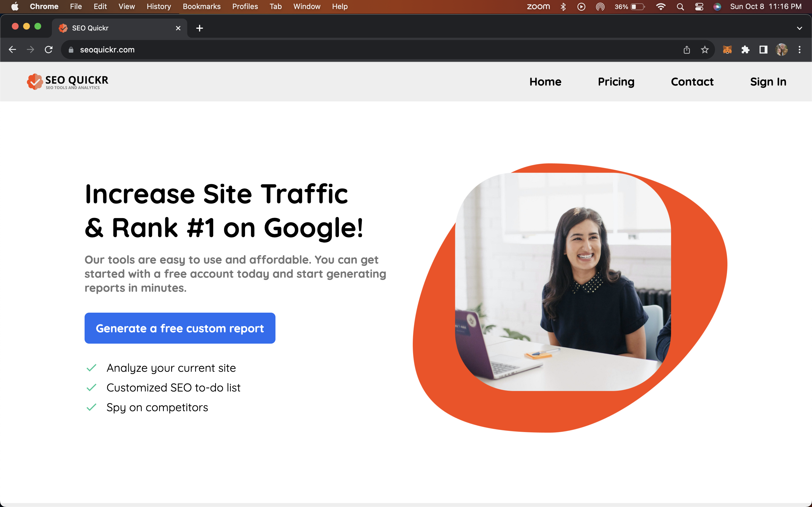Open the Bluetooth status menu
Screen dimensions: 812x507
click(x=563, y=7)
